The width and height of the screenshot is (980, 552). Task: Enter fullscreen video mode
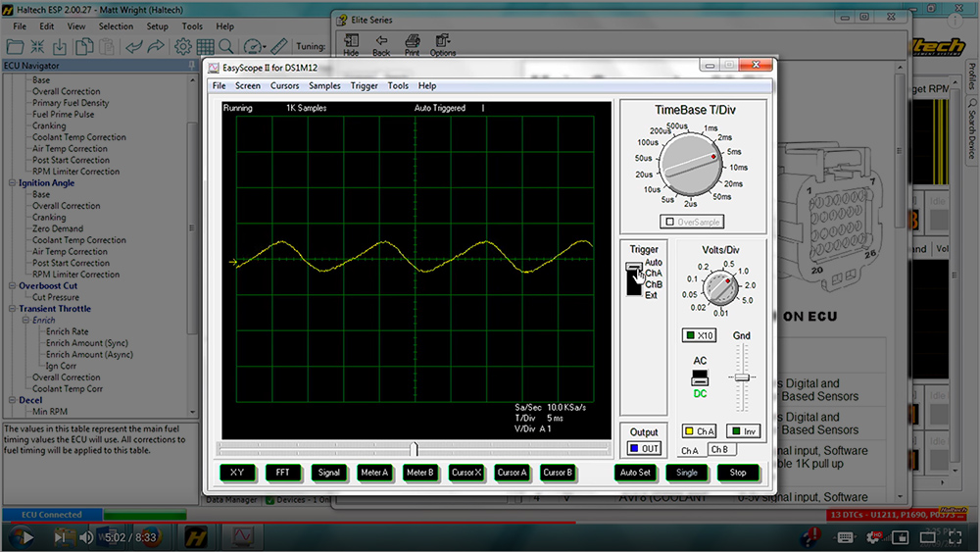pyautogui.click(x=955, y=537)
